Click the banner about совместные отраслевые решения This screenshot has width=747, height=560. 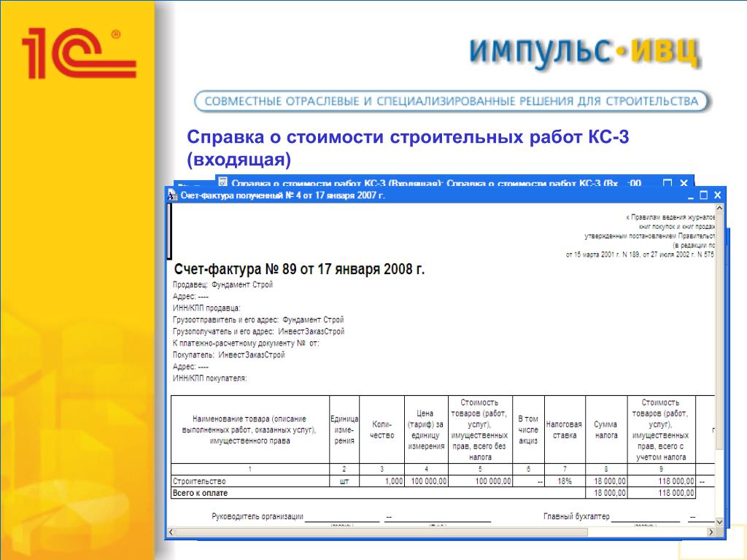452,101
